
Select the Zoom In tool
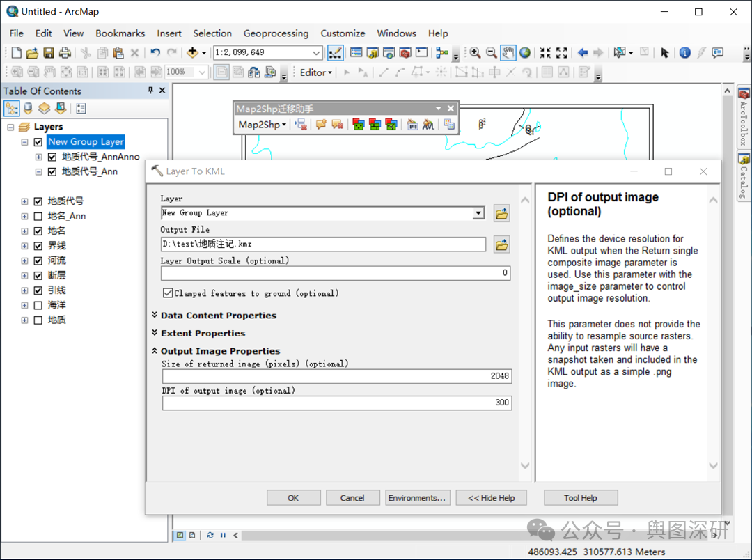click(x=475, y=53)
